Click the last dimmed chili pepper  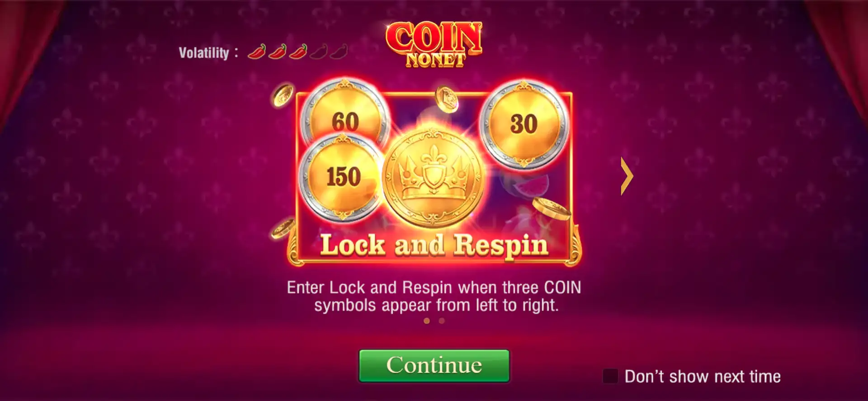(339, 52)
